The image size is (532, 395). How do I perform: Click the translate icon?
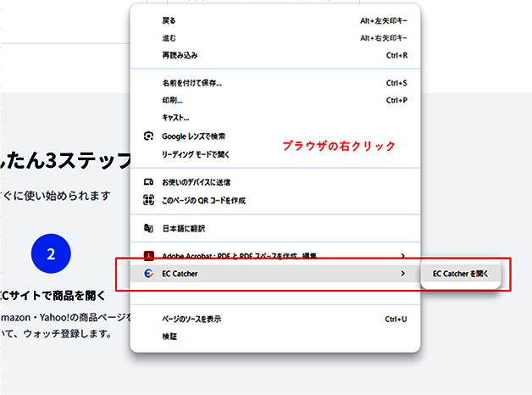coord(148,228)
